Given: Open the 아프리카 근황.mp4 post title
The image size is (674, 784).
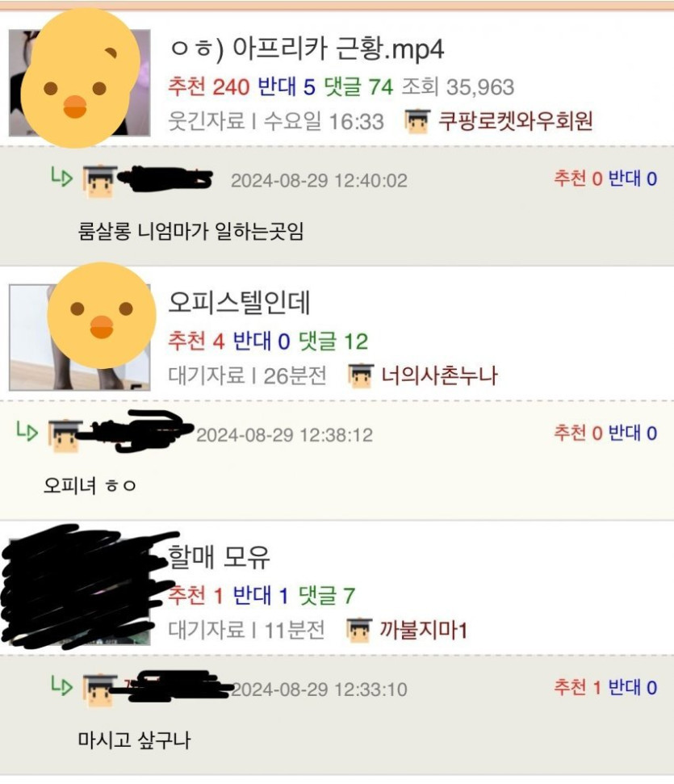Looking at the screenshot, I should coord(307,49).
